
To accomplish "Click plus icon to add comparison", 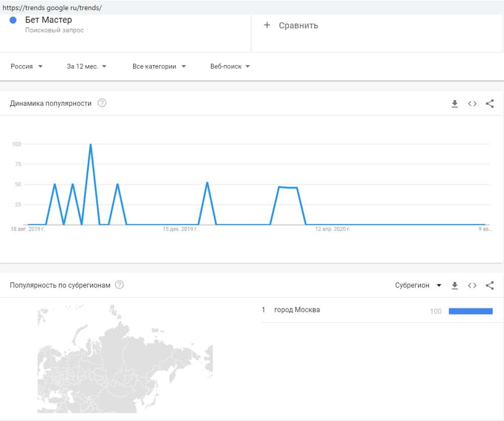I will point(267,25).
